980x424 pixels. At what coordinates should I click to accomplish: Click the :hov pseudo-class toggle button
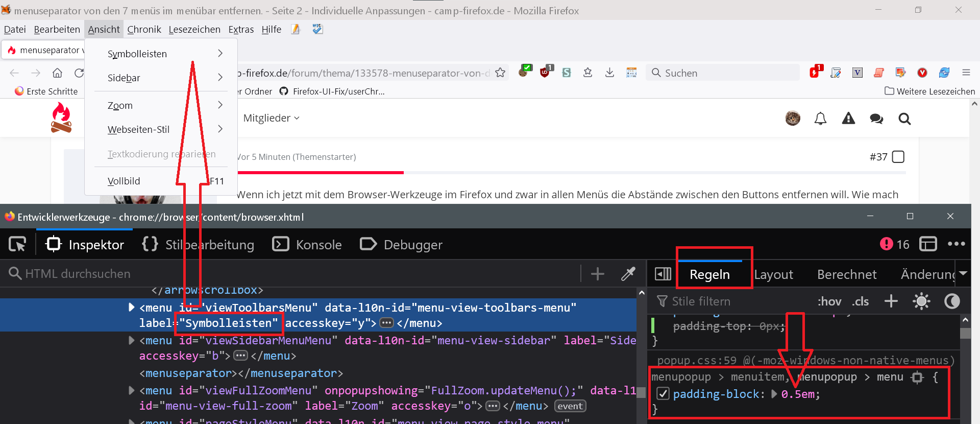pyautogui.click(x=829, y=301)
